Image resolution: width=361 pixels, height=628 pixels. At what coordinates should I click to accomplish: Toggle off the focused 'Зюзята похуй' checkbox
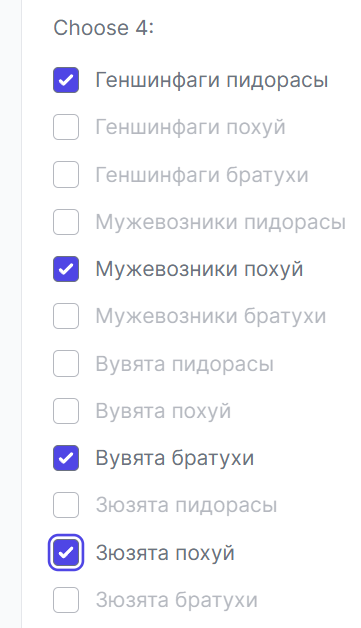point(66,553)
